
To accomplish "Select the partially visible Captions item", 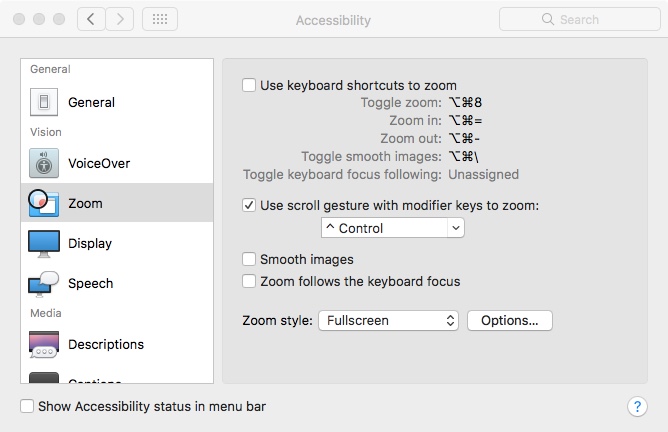I will pyautogui.click(x=95, y=379).
